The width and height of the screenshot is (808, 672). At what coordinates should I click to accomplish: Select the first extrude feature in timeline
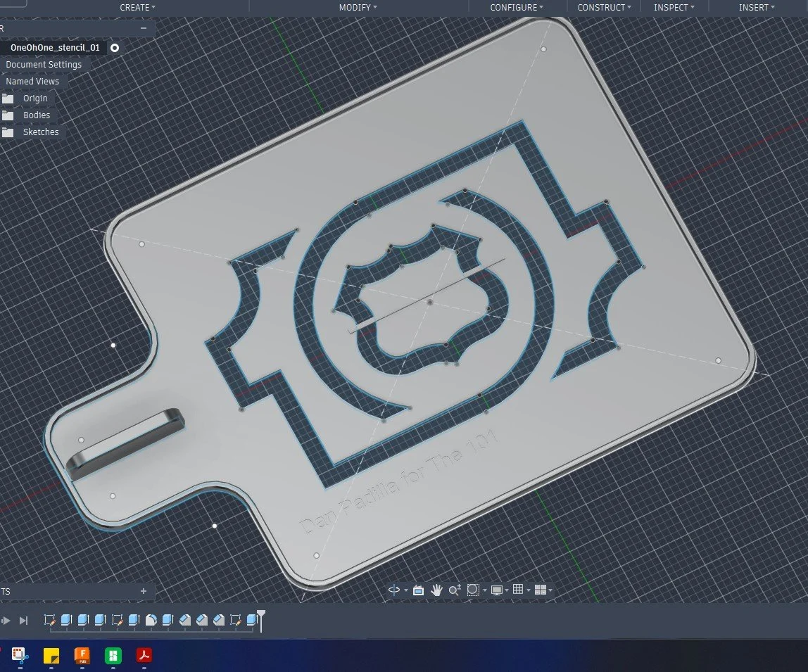[x=66, y=620]
